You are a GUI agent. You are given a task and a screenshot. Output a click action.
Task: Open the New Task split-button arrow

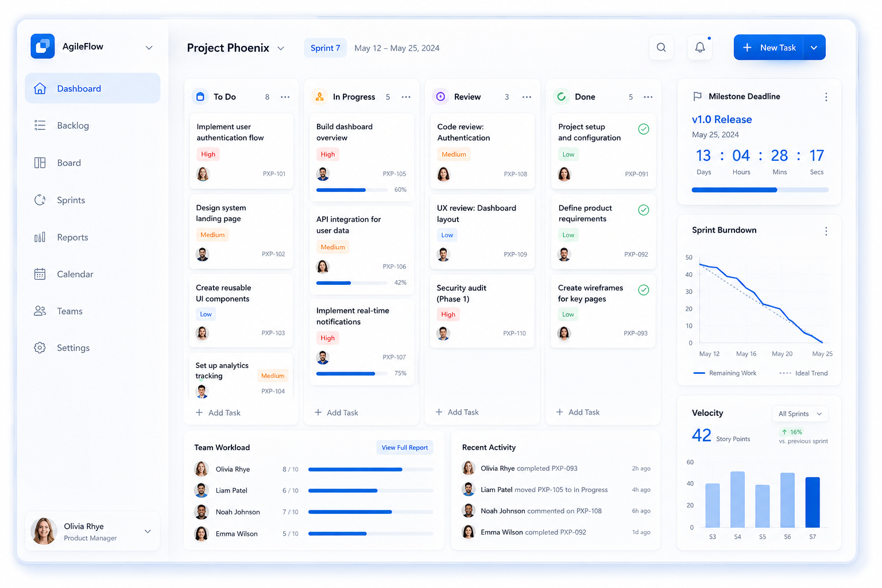click(814, 48)
